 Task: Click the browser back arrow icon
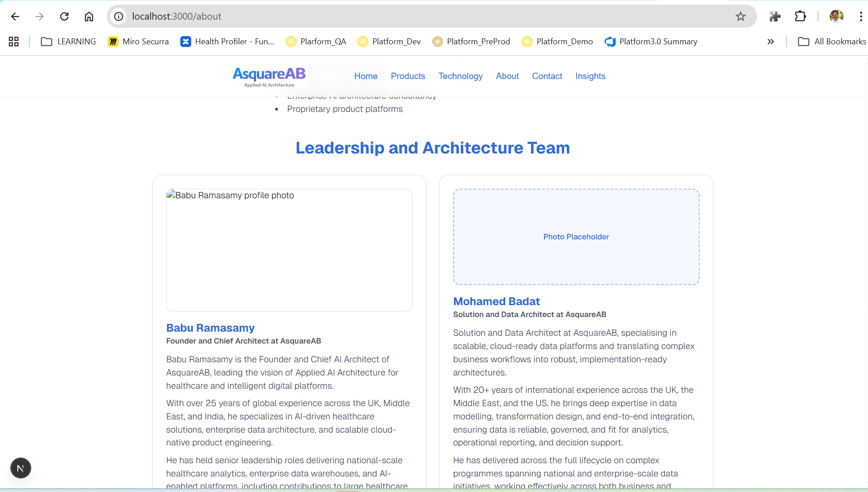[x=15, y=16]
